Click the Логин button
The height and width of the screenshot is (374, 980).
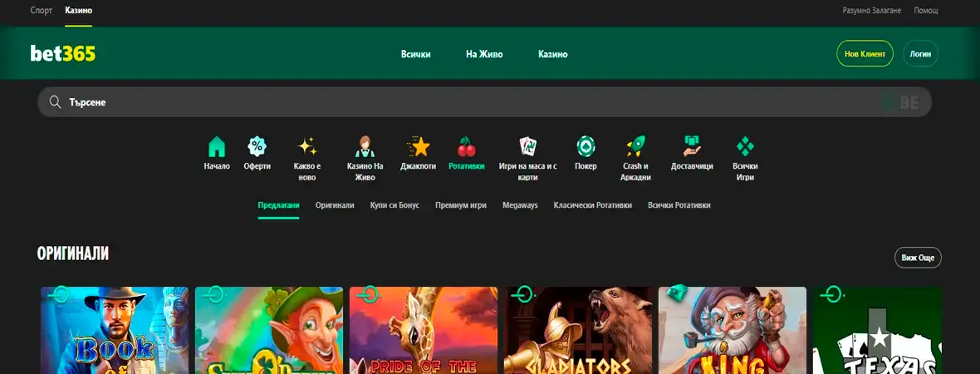921,54
